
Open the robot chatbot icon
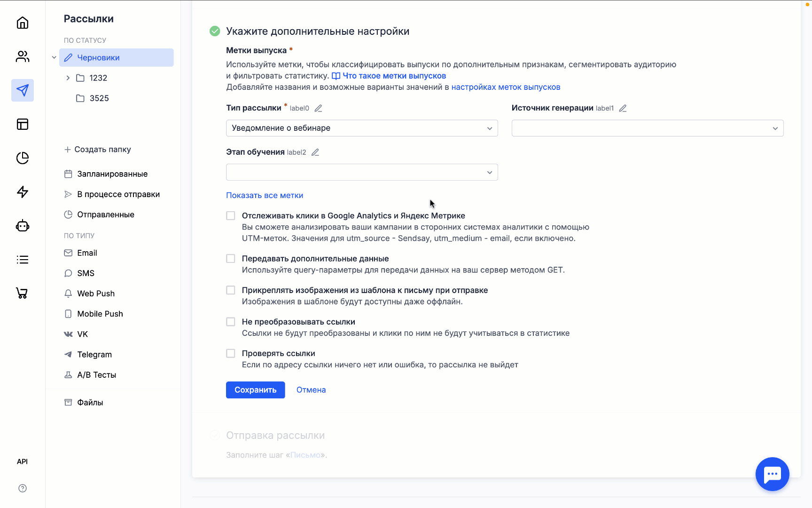(23, 226)
